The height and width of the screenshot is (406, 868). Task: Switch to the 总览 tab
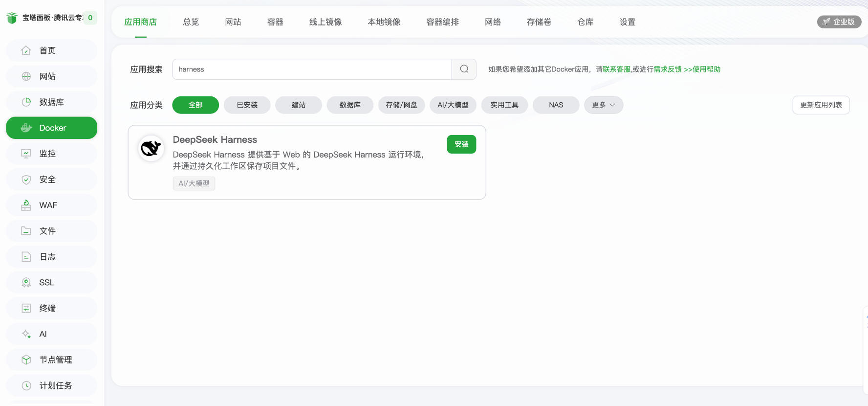pos(191,22)
